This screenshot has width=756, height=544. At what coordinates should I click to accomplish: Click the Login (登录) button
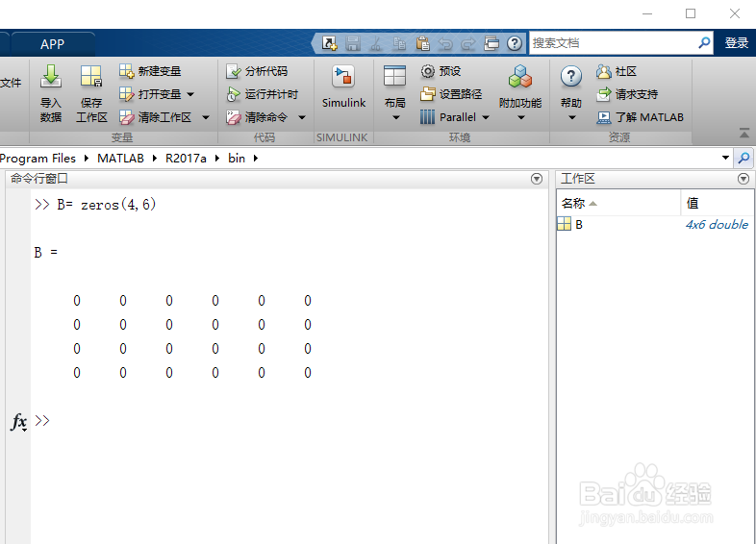[736, 43]
